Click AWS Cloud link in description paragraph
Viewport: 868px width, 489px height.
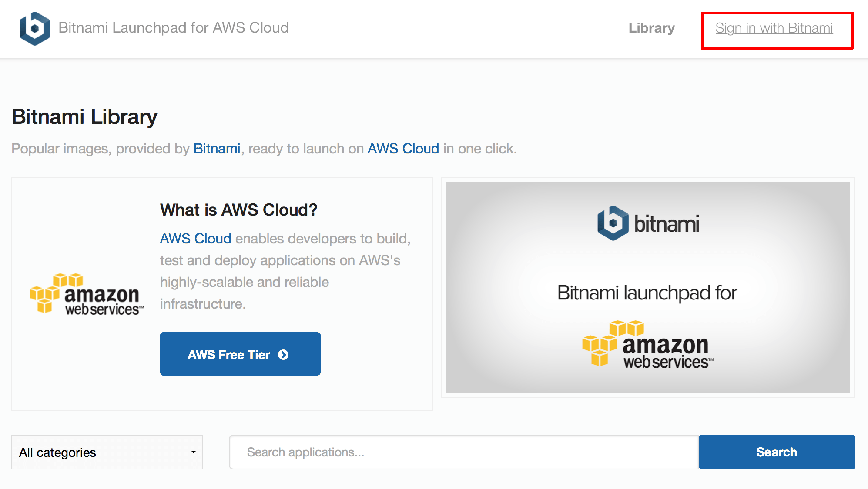tap(195, 239)
